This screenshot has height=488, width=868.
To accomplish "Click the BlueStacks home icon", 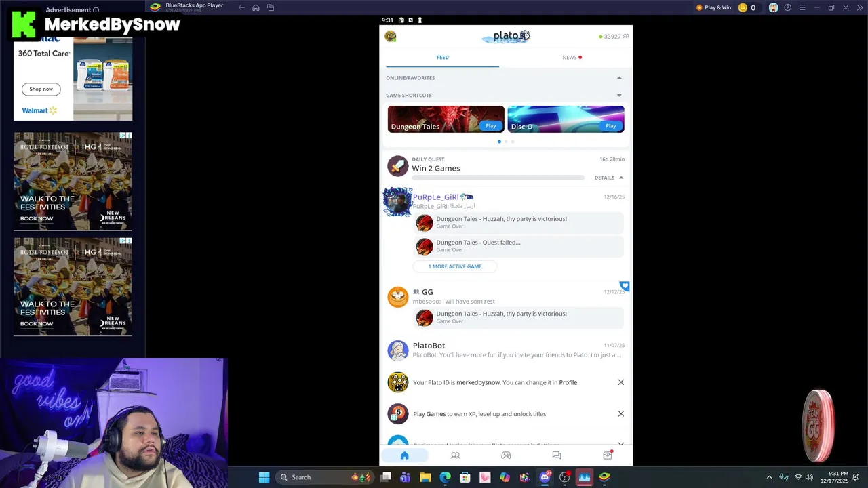I will pyautogui.click(x=256, y=7).
